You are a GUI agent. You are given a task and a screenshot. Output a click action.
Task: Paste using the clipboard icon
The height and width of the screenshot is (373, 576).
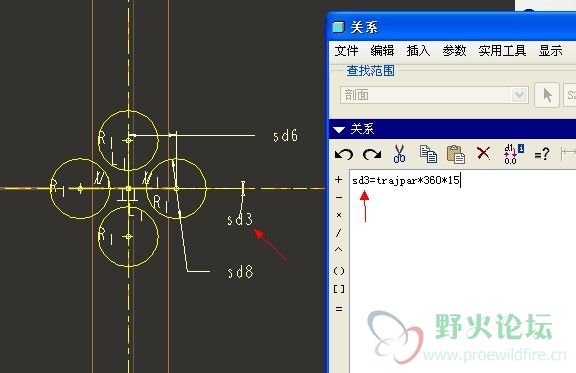pyautogui.click(x=456, y=154)
